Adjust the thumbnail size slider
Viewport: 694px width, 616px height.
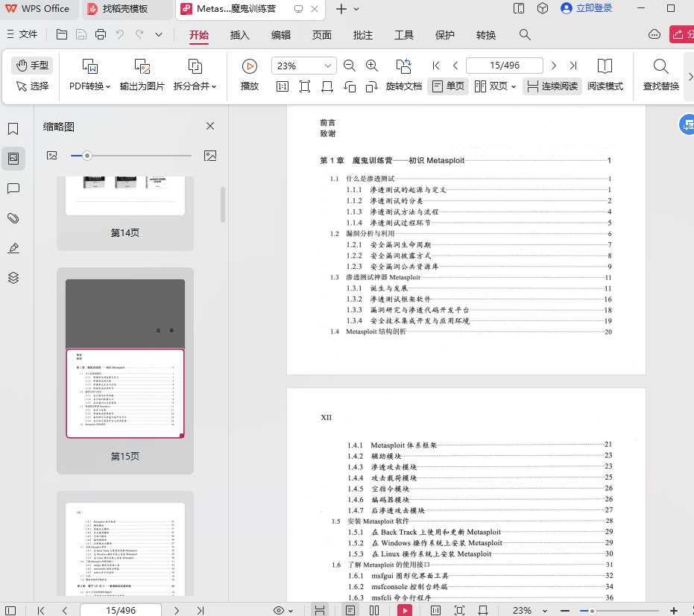click(x=88, y=155)
